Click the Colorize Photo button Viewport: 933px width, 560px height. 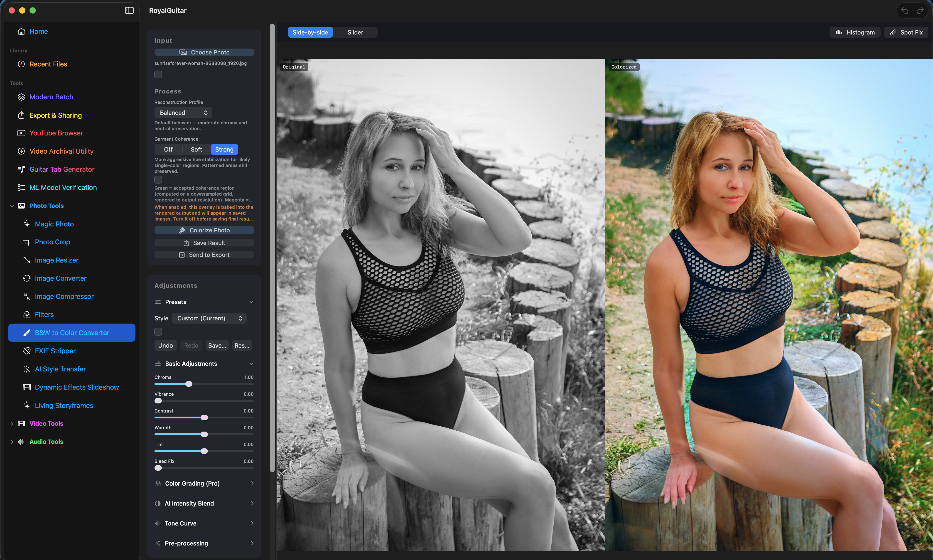tap(204, 230)
